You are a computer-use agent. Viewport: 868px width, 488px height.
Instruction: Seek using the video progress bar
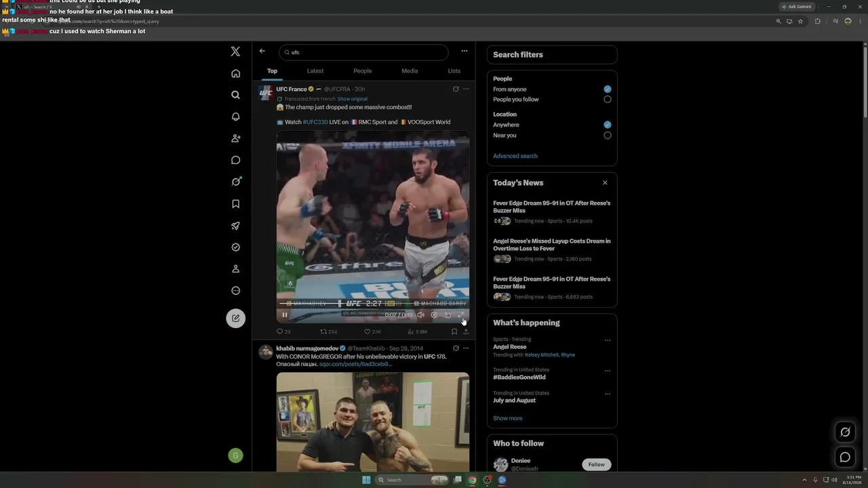click(372, 304)
